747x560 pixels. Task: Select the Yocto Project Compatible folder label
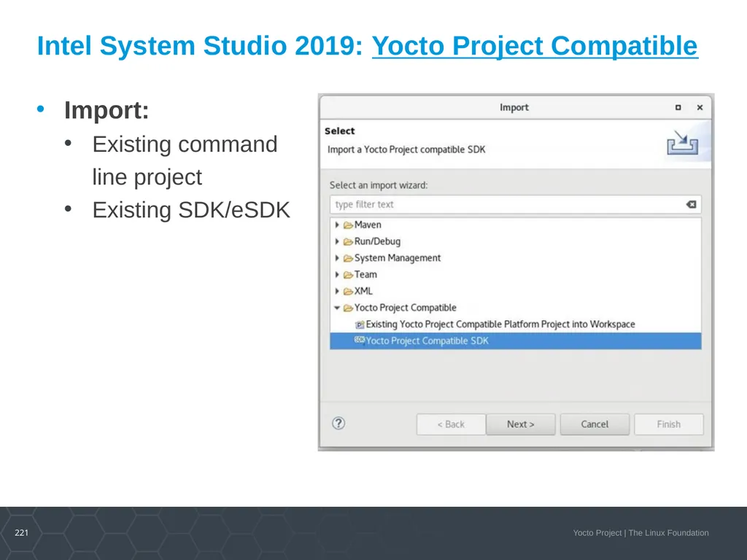pyautogui.click(x=406, y=308)
